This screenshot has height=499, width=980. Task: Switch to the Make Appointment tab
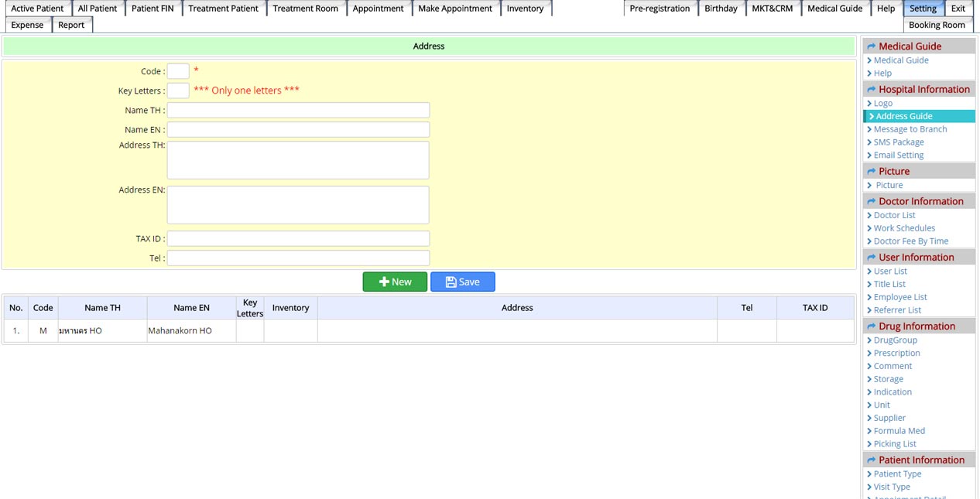pyautogui.click(x=454, y=9)
